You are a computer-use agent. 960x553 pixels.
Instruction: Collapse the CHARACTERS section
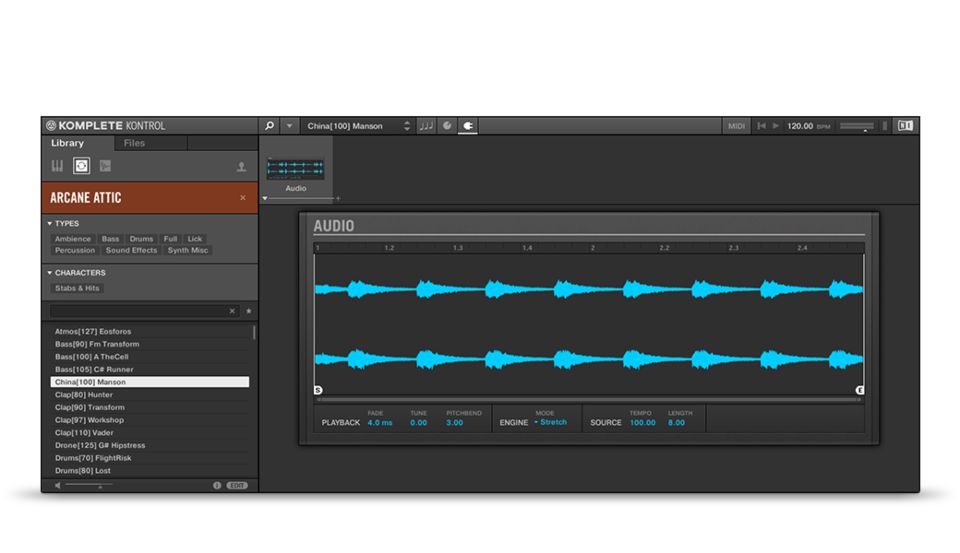pyautogui.click(x=50, y=273)
